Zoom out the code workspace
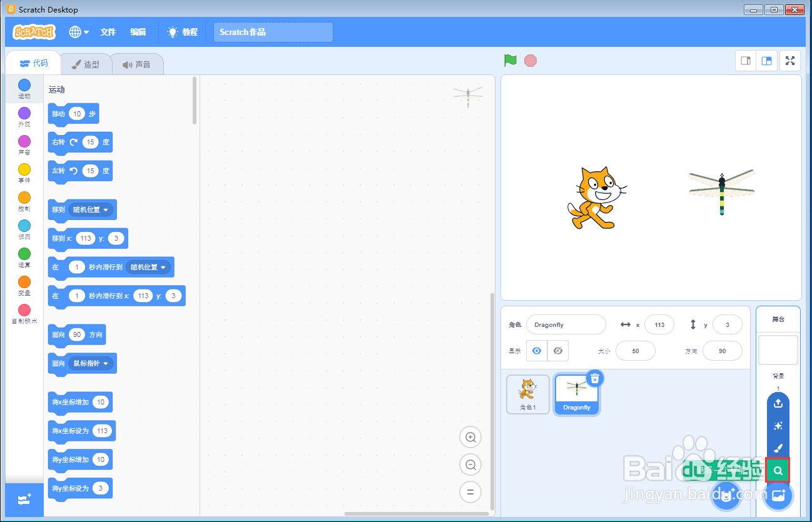The height and width of the screenshot is (522, 812). pyautogui.click(x=470, y=464)
